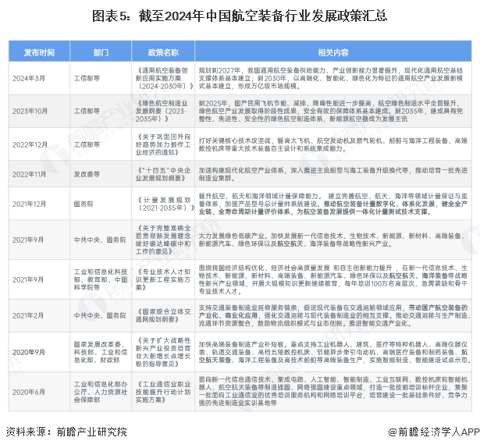Image resolution: width=480 pixels, height=448 pixels.
Task: Click the credit "@前瞻经济学人APP"
Action: click(x=434, y=432)
